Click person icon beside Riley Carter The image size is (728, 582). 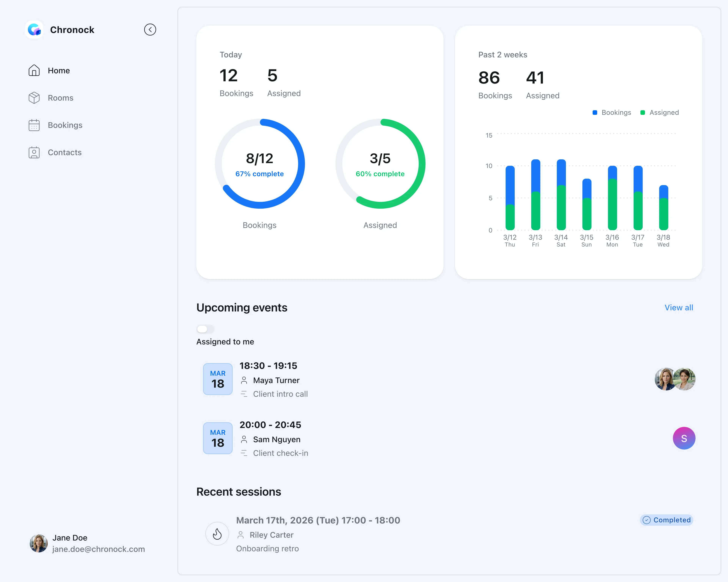click(x=241, y=535)
